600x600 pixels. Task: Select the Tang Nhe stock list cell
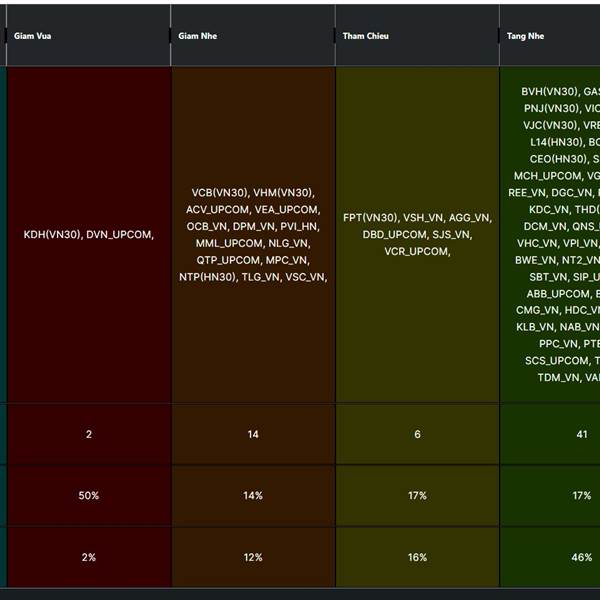point(550,235)
